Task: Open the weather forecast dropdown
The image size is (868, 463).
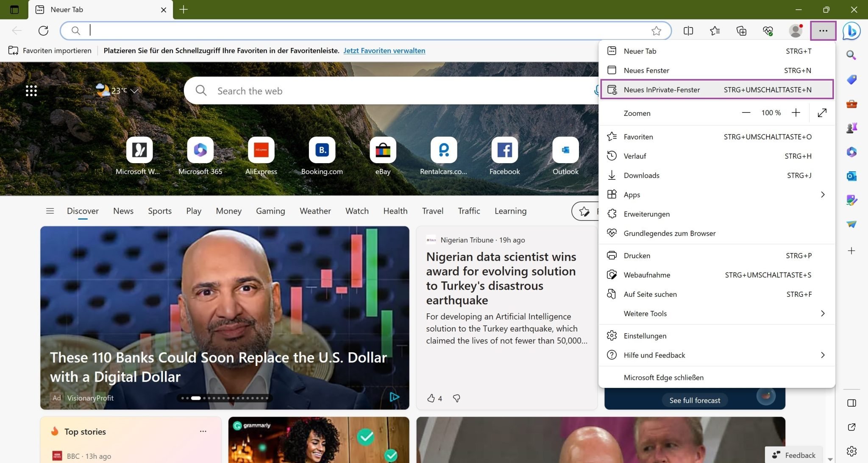Action: click(x=134, y=90)
